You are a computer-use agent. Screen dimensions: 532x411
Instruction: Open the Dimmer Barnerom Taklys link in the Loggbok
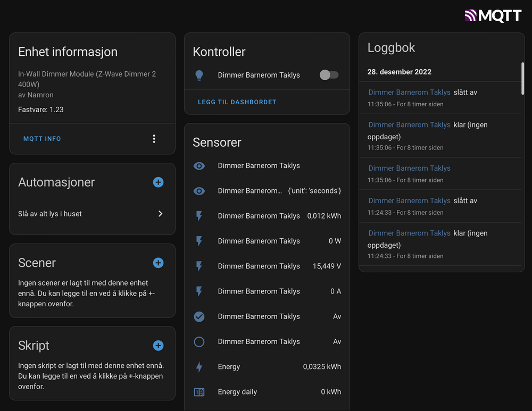click(409, 92)
